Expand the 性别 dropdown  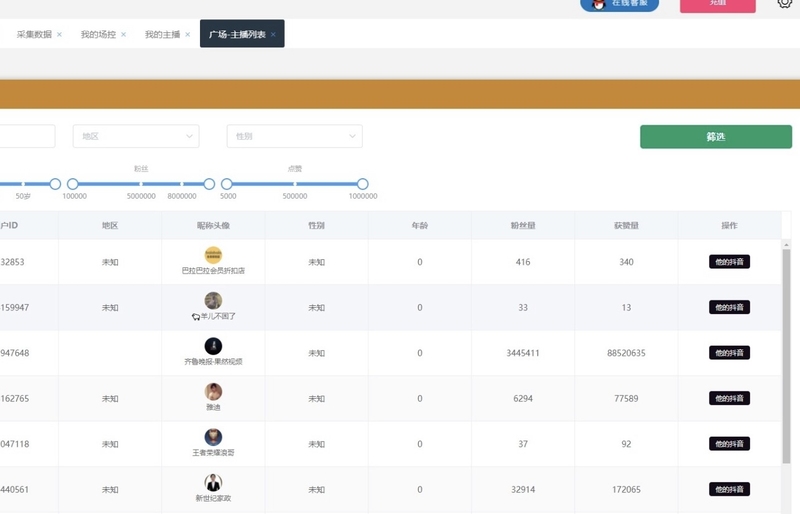coord(294,136)
